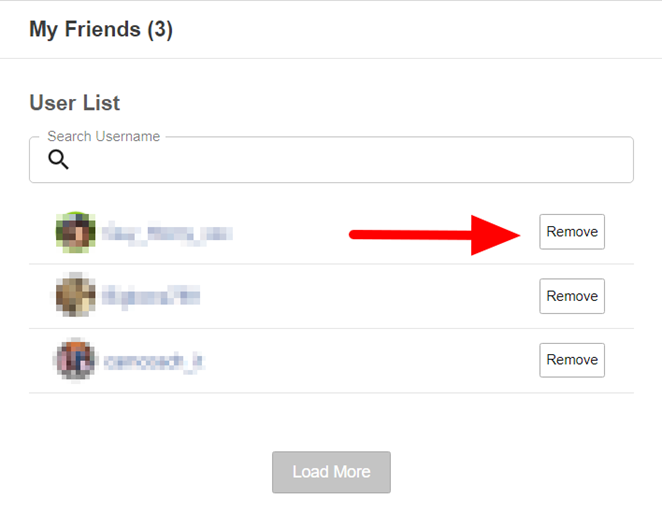
Task: Click the My Friends (3) heading
Action: click(101, 30)
